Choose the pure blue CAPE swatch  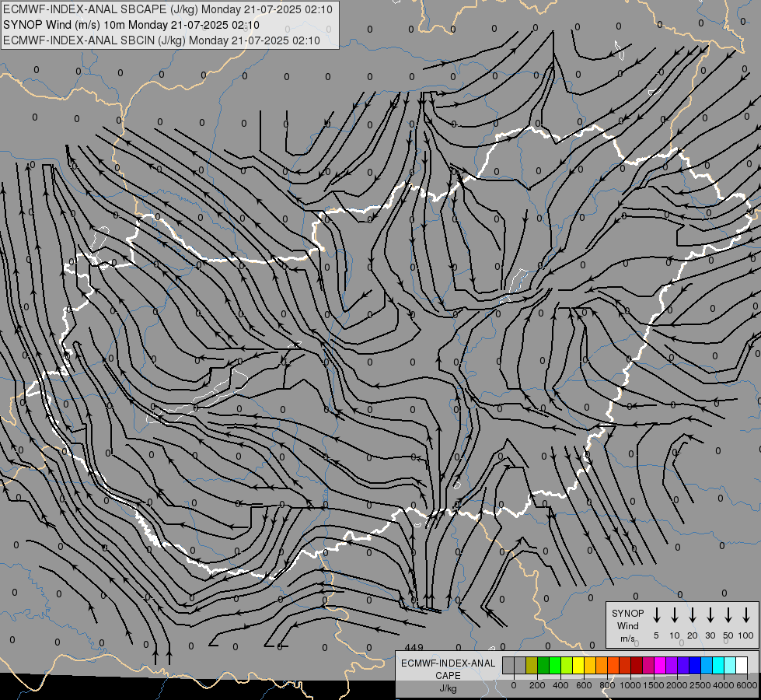(696, 665)
